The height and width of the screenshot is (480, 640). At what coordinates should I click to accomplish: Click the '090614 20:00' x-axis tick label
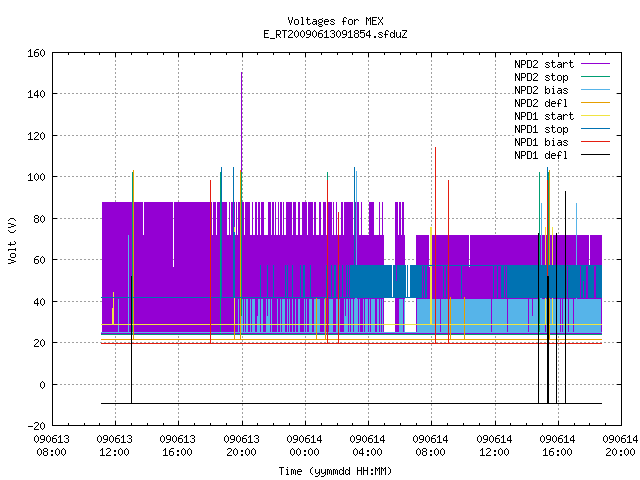(620, 446)
